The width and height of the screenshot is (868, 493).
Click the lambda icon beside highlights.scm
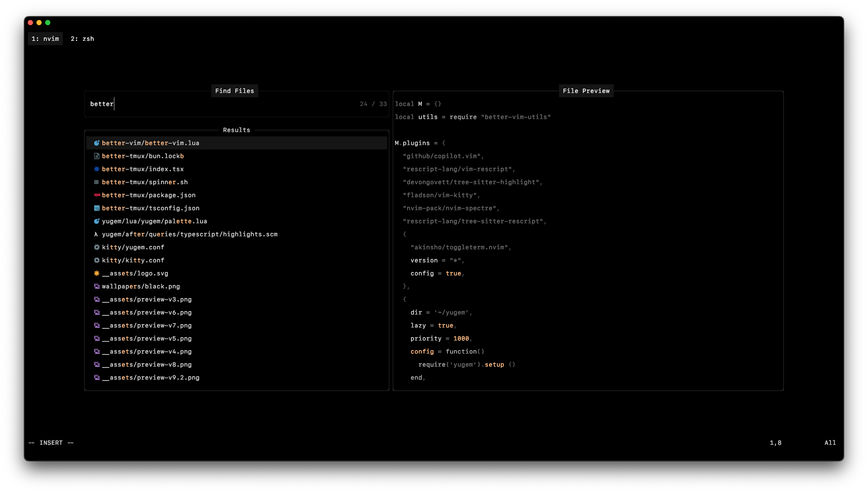tap(96, 234)
